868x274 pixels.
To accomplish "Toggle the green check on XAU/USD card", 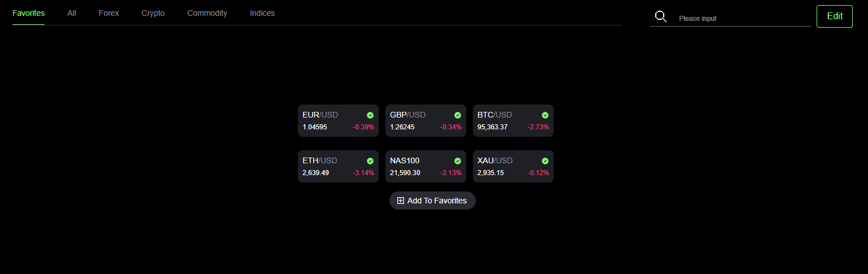I will pos(545,160).
